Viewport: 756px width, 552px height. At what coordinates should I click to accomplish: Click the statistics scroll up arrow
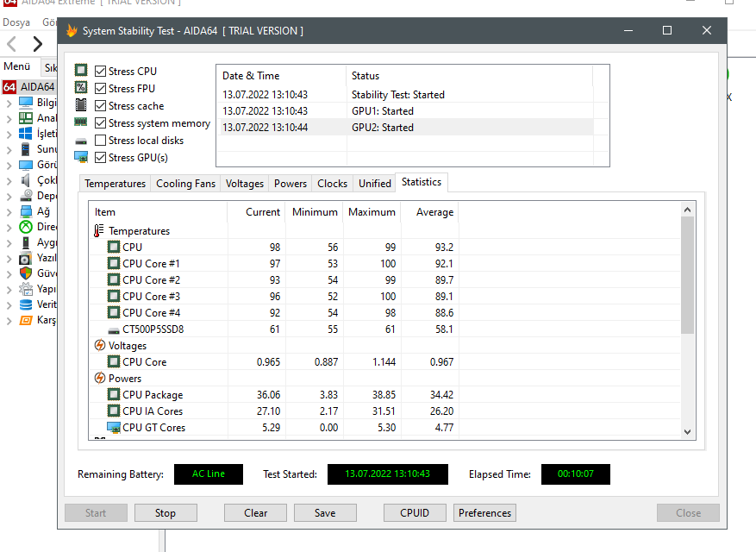coord(687,210)
